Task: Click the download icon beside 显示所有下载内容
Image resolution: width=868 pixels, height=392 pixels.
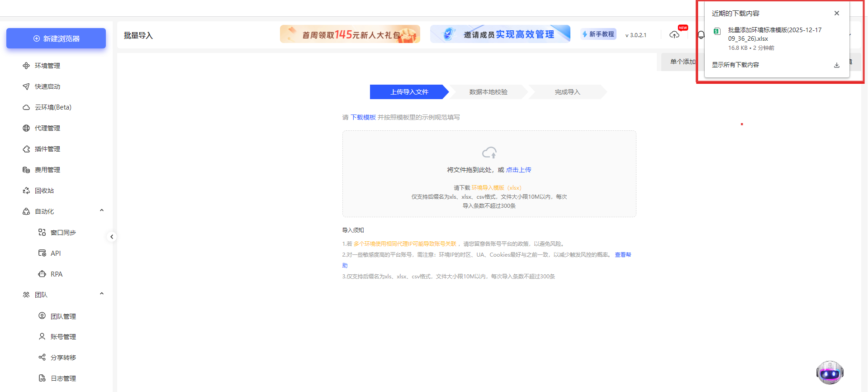Action: click(x=837, y=65)
